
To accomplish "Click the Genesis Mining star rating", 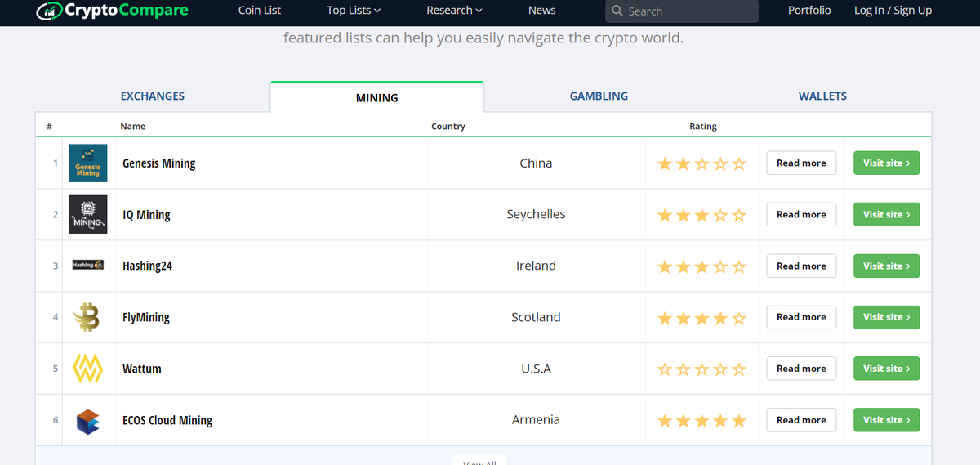I will coord(702,163).
